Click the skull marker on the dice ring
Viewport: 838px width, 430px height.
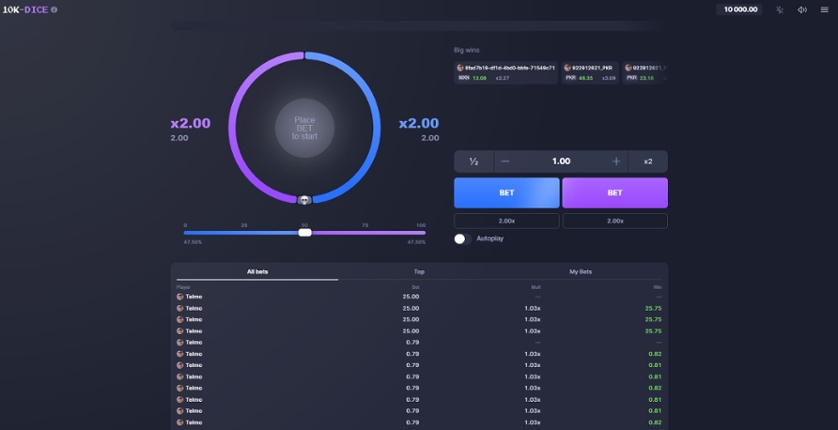pyautogui.click(x=305, y=200)
